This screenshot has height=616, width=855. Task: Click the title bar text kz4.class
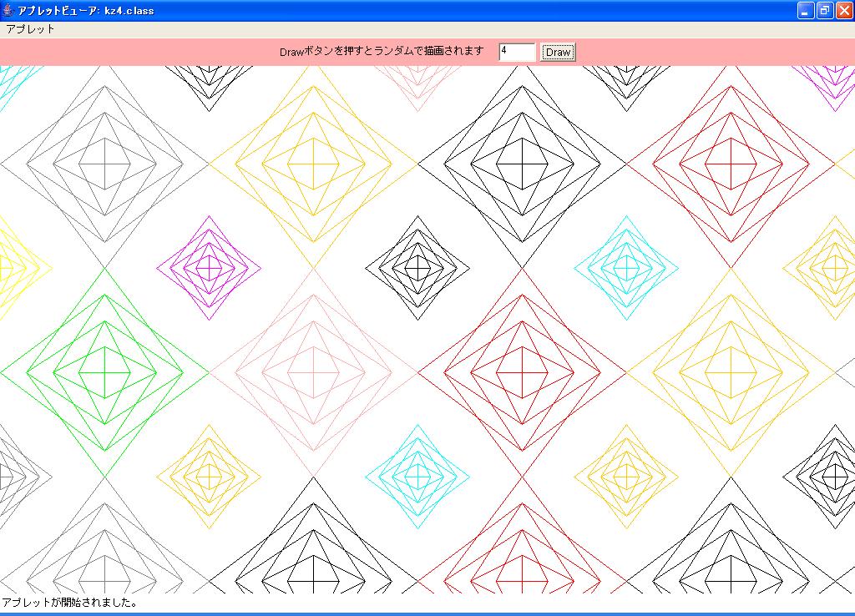click(129, 10)
